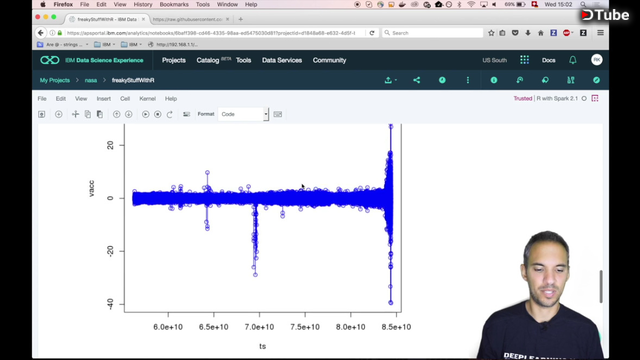Click the compass icon in the action bar

coord(596,80)
